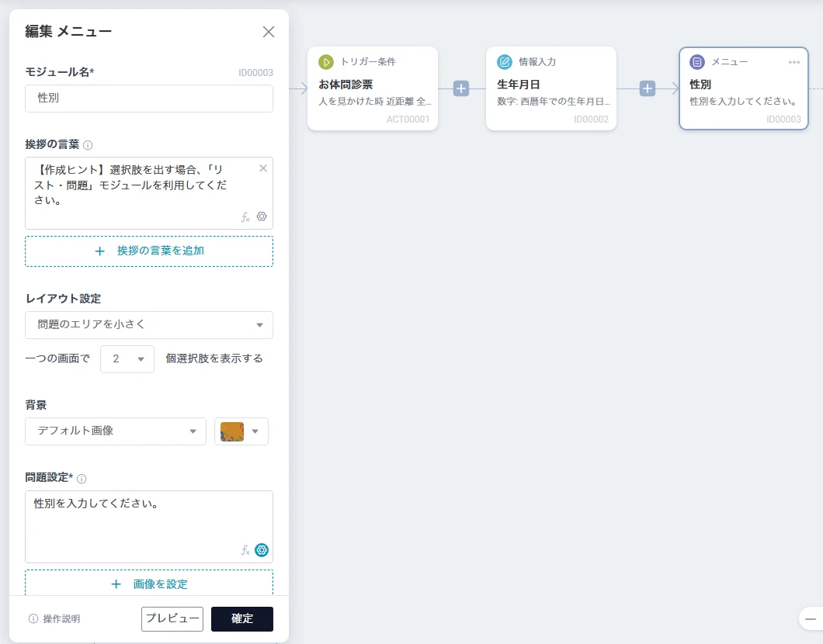Select the 生年月日 information input node
The width and height of the screenshot is (823, 644).
tap(551, 88)
